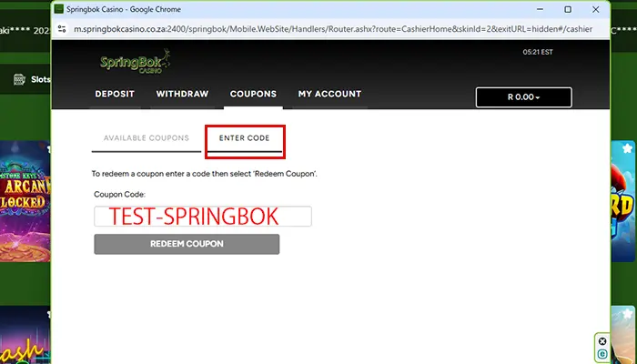This screenshot has width=637, height=364.
Task: Click the Slots category icon
Action: point(19,80)
